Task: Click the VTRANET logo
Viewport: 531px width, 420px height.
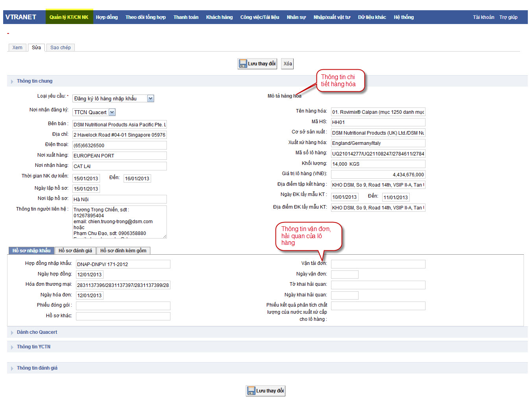Action: (x=21, y=17)
